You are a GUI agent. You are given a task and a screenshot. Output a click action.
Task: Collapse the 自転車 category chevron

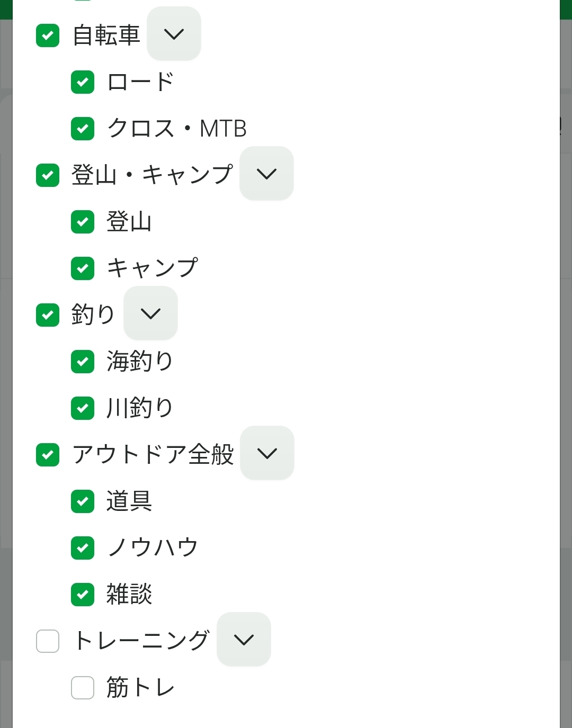click(x=174, y=34)
